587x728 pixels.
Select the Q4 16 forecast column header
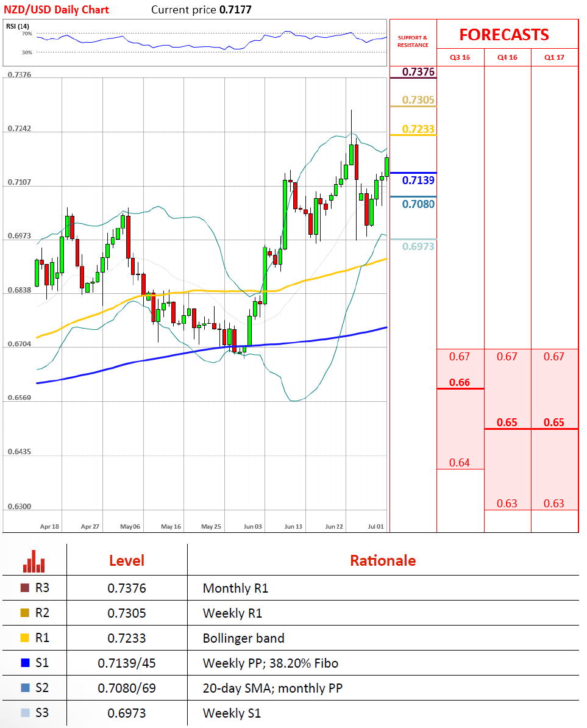pyautogui.click(x=507, y=57)
